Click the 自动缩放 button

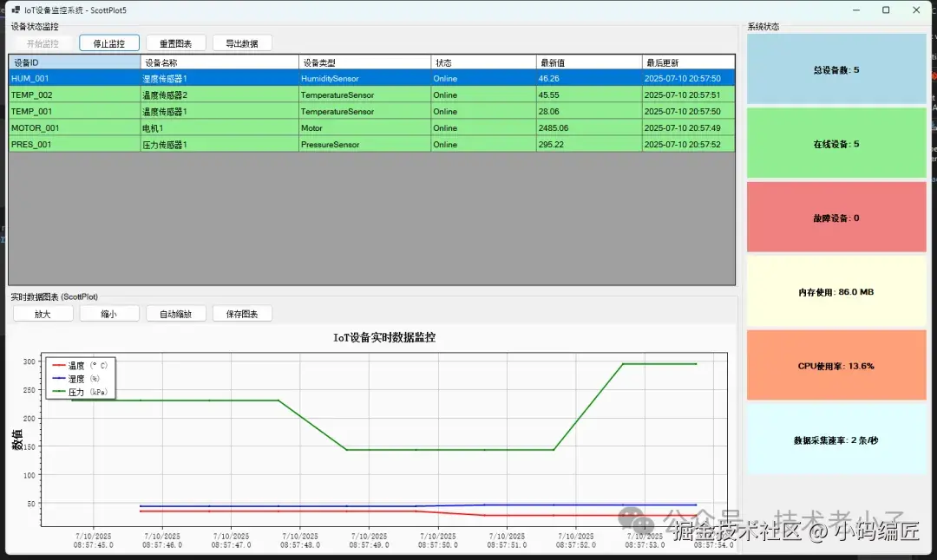(x=175, y=314)
